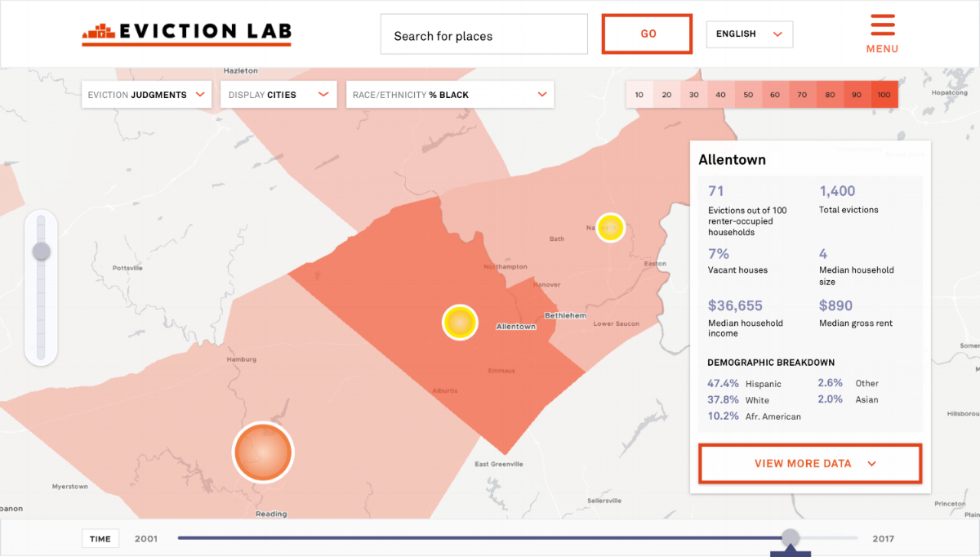Viewport: 980px width, 557px height.
Task: Click the 1,400 total evictions value
Action: (x=837, y=191)
